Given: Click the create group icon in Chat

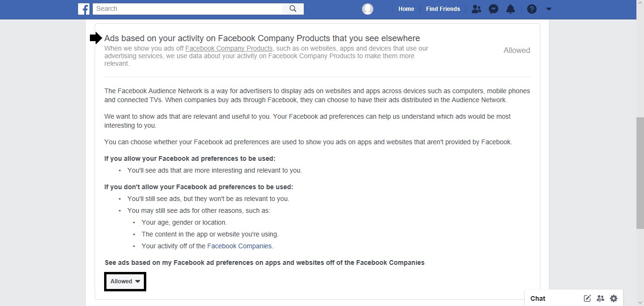Looking at the screenshot, I should [x=600, y=298].
